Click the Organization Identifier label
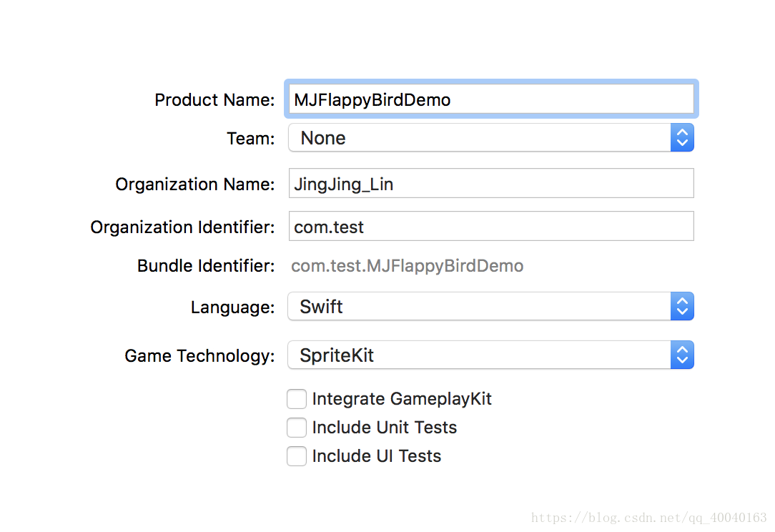775x532 pixels. pyautogui.click(x=182, y=227)
